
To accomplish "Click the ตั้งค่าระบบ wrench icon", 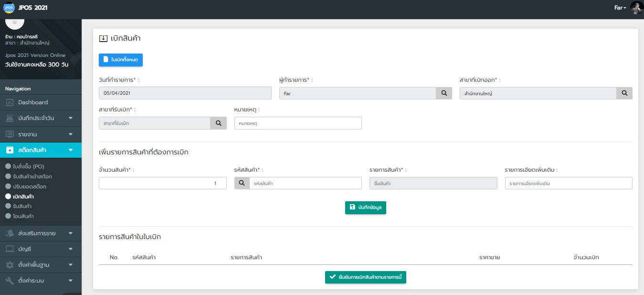I will (x=10, y=281).
